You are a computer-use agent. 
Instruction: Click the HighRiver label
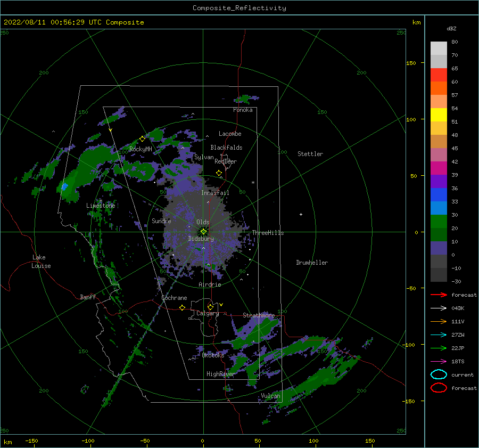click(x=220, y=374)
